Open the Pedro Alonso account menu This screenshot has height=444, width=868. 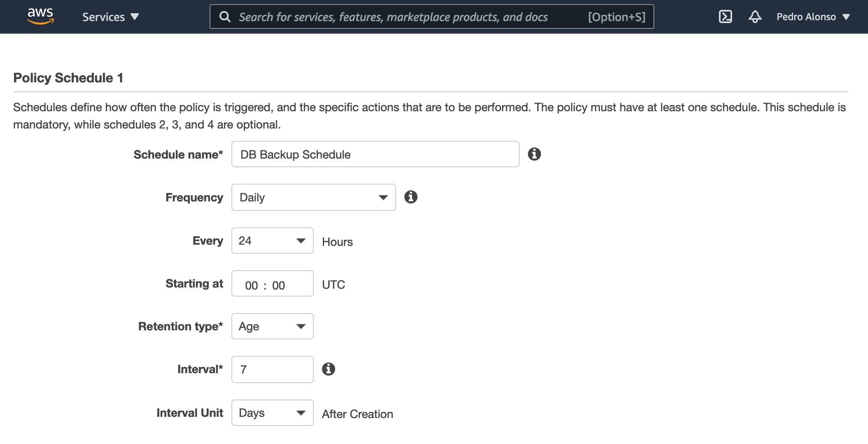pos(813,17)
